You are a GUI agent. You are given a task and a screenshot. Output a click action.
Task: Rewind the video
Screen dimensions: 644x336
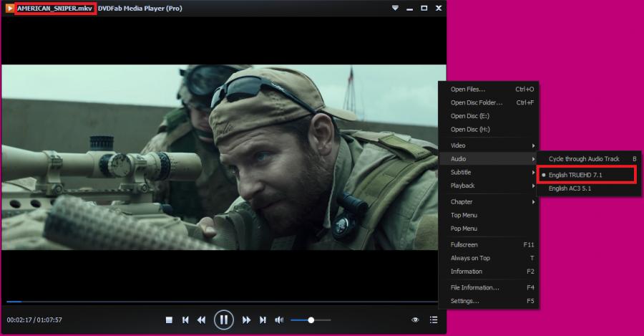202,320
